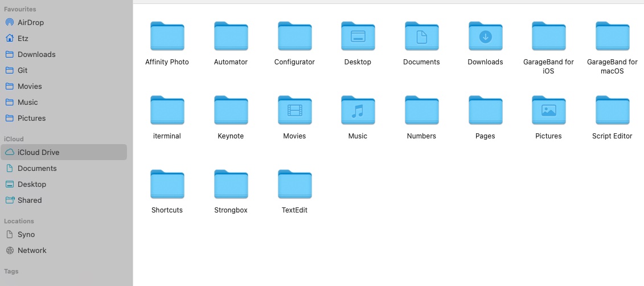Go to the Etz home folder in the sidebar

[x=64, y=38]
